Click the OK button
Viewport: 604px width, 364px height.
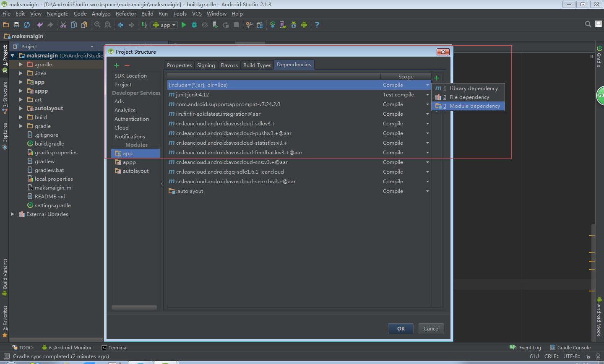point(401,329)
